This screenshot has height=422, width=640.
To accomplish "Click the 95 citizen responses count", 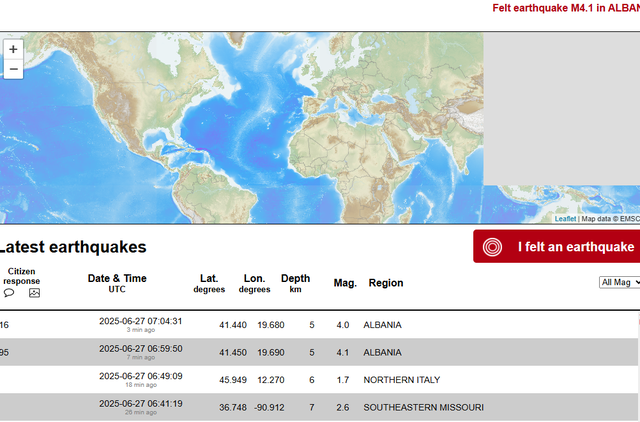I will (x=5, y=352).
